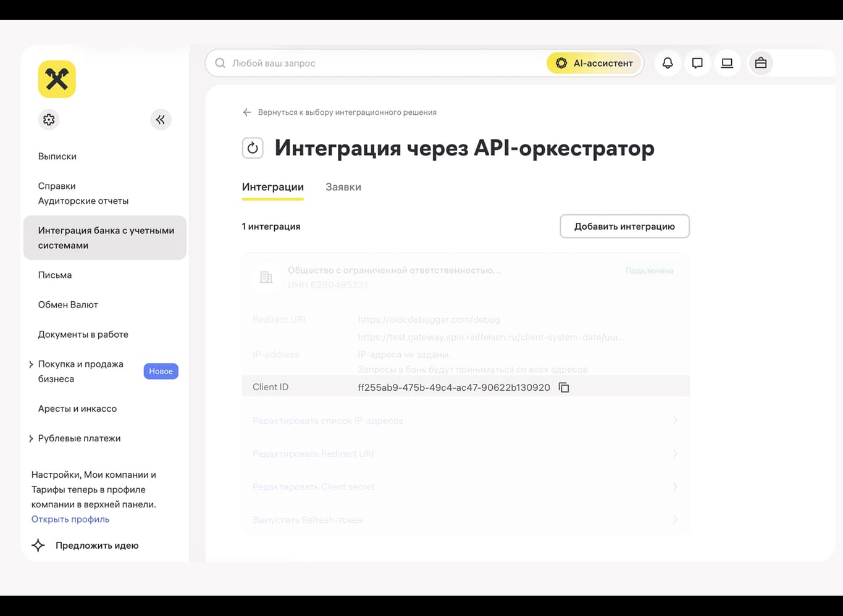The width and height of the screenshot is (843, 616).
Task: Open the chat messages icon
Action: pos(697,63)
